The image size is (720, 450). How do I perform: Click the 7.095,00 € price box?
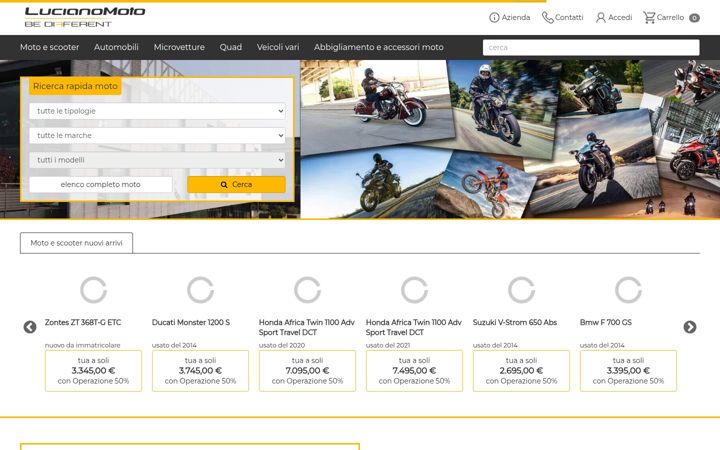(x=307, y=371)
